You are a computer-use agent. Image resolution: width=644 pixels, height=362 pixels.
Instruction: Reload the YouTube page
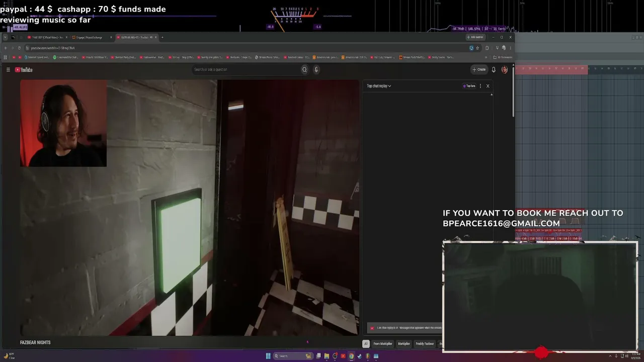tap(19, 48)
